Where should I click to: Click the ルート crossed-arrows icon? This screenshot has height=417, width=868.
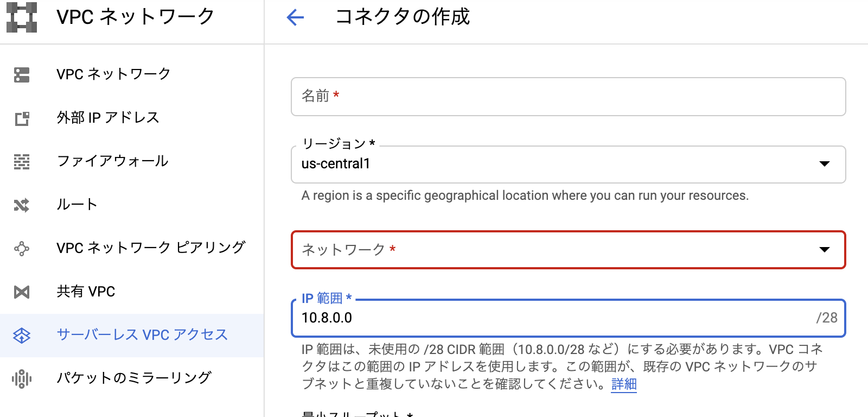[x=22, y=205]
